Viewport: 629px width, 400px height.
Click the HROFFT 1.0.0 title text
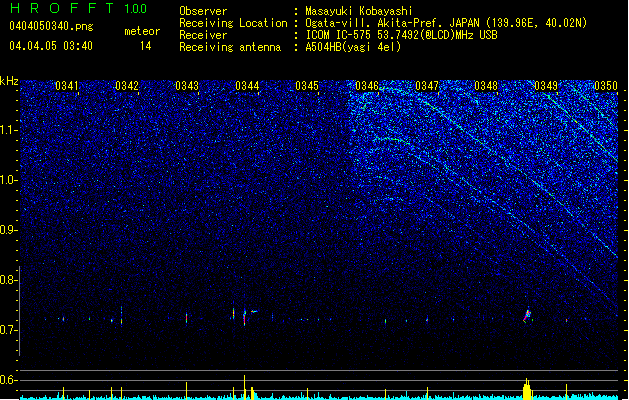78,8
